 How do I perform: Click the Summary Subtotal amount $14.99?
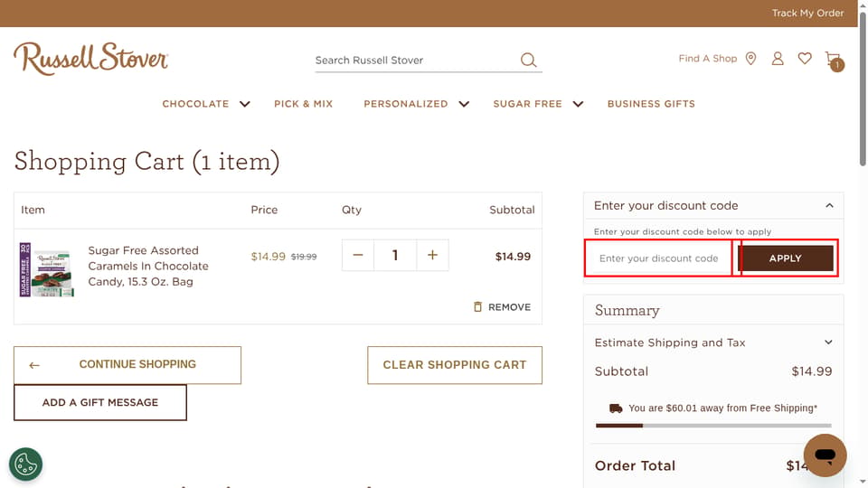[x=812, y=371]
